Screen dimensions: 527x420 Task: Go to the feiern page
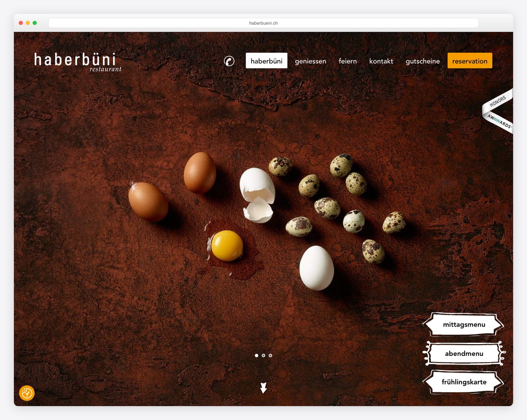(348, 61)
